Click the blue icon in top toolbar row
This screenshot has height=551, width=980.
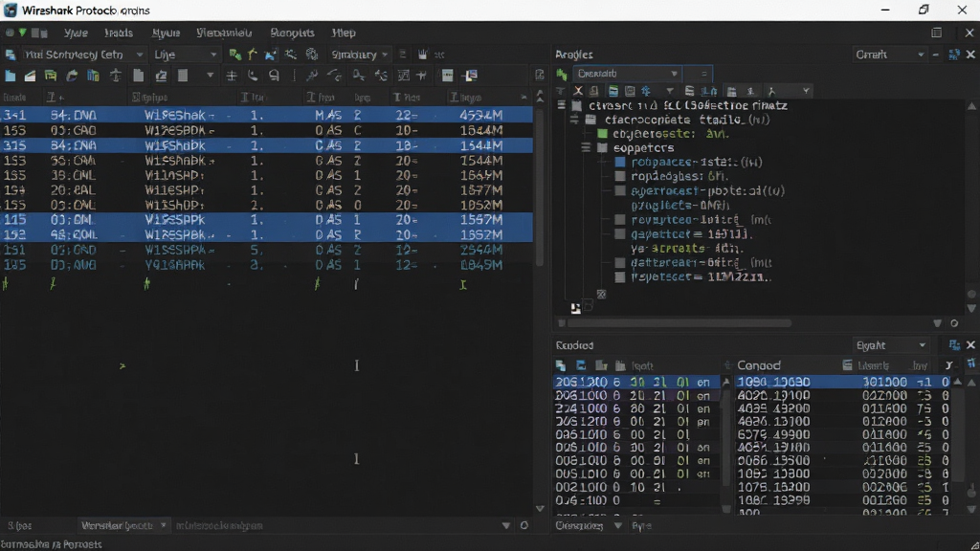point(271,55)
